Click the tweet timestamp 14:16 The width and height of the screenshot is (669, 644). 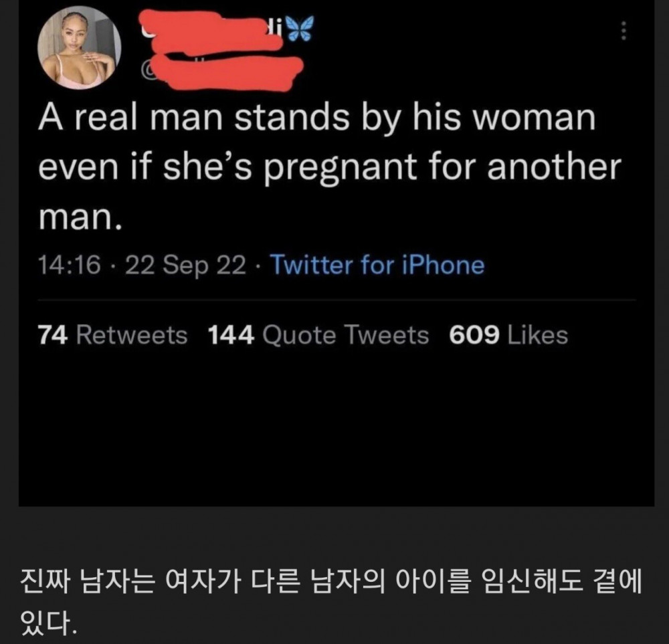72,265
